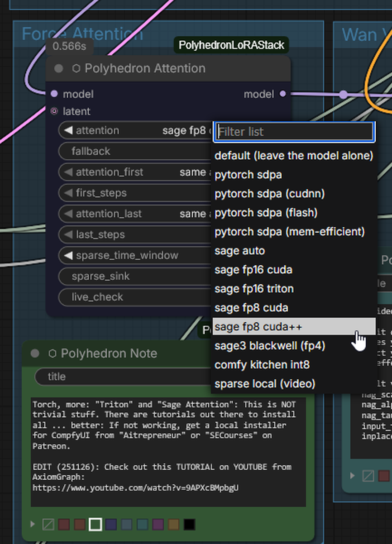Click "EDIT (251126)" line in the note
This screenshot has width=392, height=544.
tap(162, 467)
